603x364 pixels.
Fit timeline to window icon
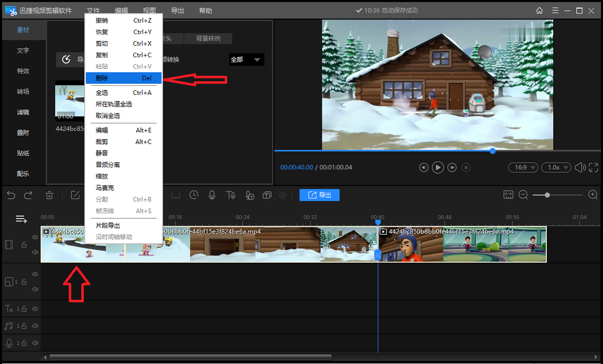(x=509, y=195)
